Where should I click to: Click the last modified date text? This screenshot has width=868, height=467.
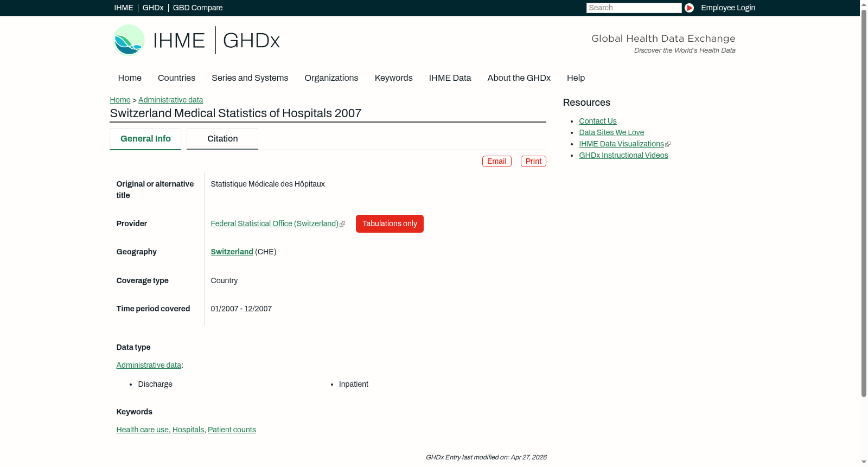point(486,457)
